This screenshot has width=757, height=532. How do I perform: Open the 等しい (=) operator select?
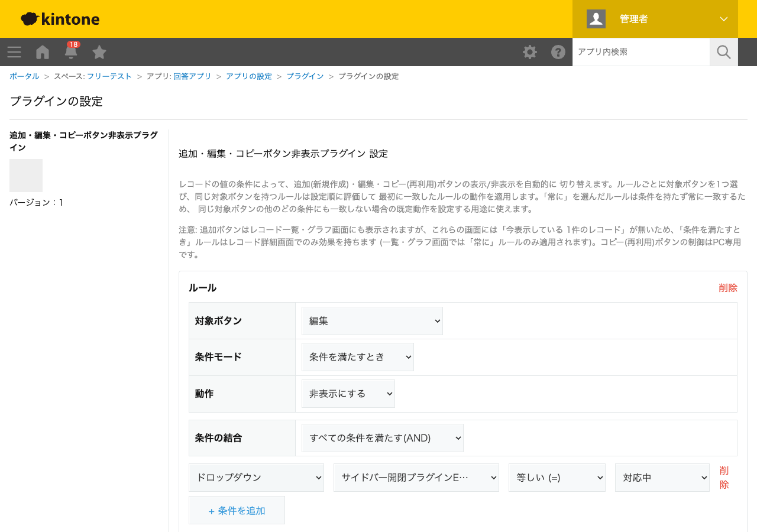tap(557, 478)
